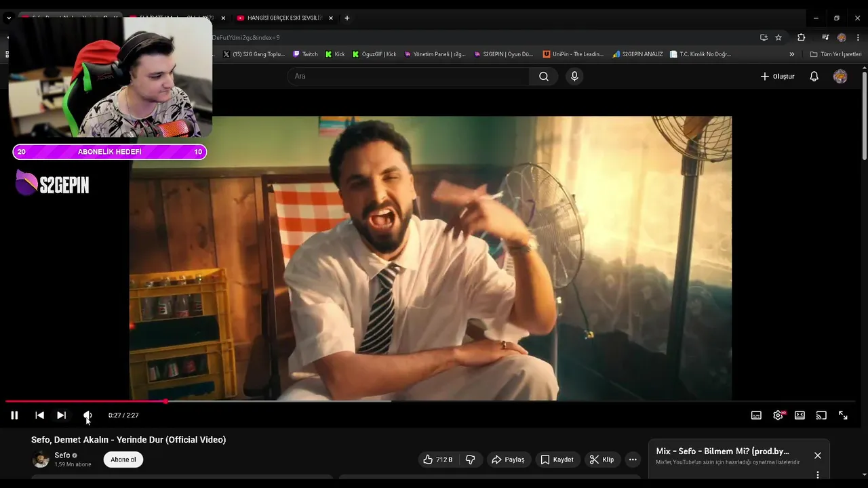Image resolution: width=868 pixels, height=488 pixels.
Task: Open the Sefo channel name link
Action: click(62, 455)
